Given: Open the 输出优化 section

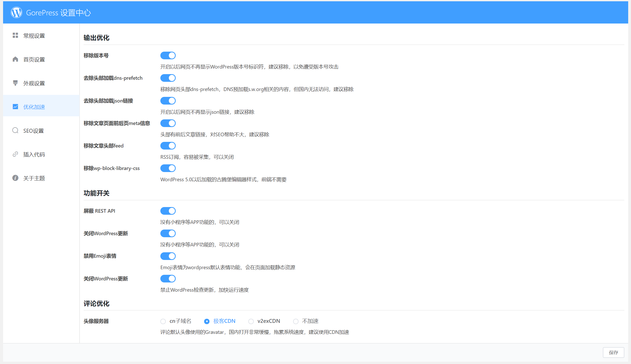Looking at the screenshot, I should tap(96, 37).
